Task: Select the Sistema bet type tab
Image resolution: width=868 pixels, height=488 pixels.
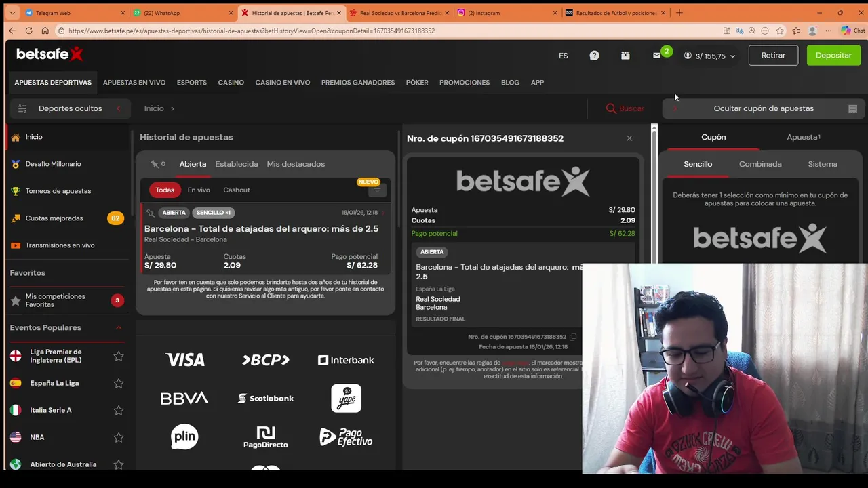Action: pyautogui.click(x=823, y=164)
